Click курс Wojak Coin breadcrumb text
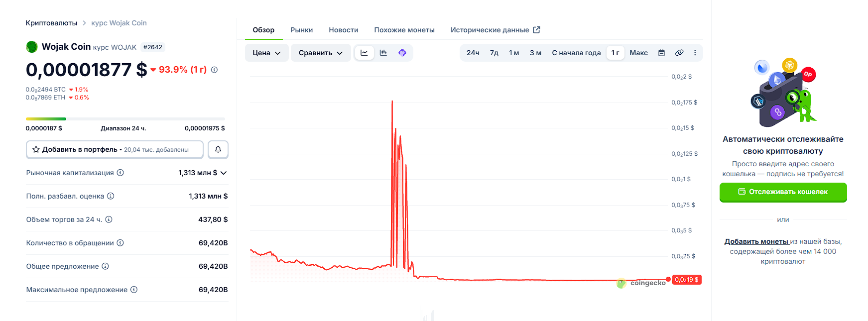868x321 pixels. point(119,23)
